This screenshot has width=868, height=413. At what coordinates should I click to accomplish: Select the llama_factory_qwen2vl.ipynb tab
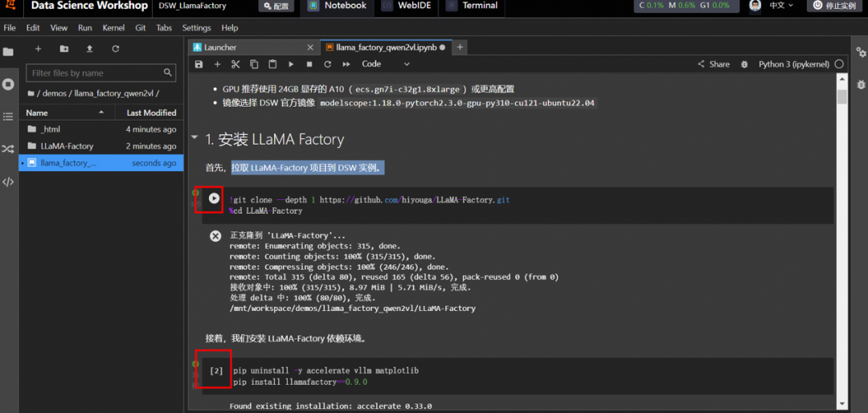pyautogui.click(x=386, y=47)
